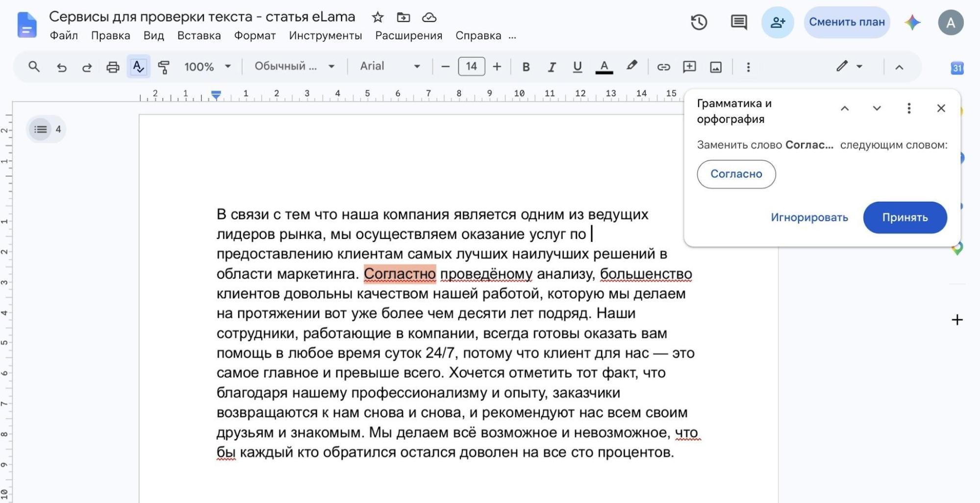
Task: Show hidden menus via ellipsis
Action: pyautogui.click(x=512, y=36)
